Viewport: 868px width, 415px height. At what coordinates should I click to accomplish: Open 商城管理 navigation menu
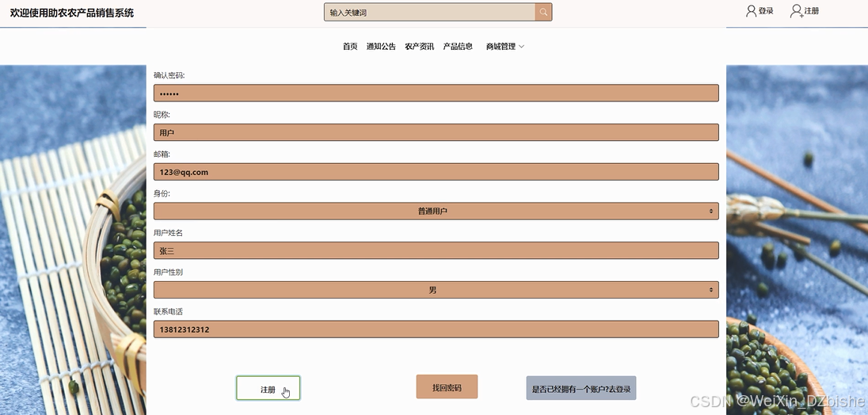(x=501, y=47)
